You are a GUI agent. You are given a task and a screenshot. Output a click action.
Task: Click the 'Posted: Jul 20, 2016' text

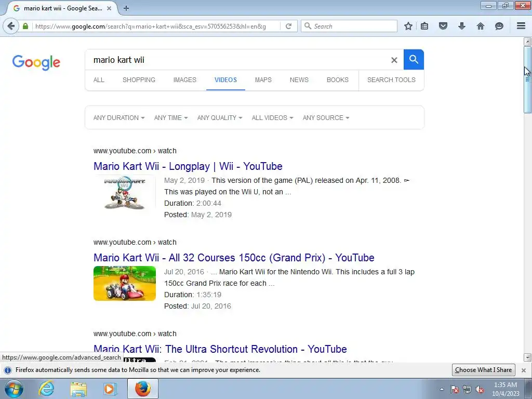(197, 306)
